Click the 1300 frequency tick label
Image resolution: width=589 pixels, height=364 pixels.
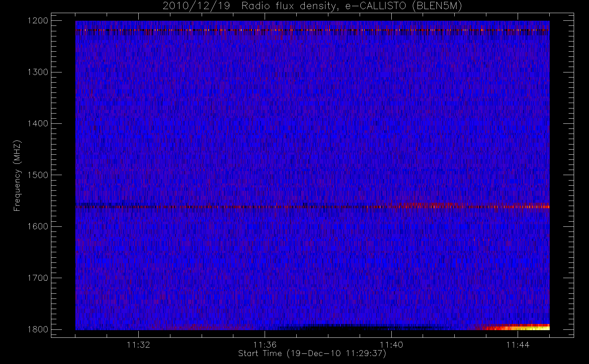click(38, 72)
